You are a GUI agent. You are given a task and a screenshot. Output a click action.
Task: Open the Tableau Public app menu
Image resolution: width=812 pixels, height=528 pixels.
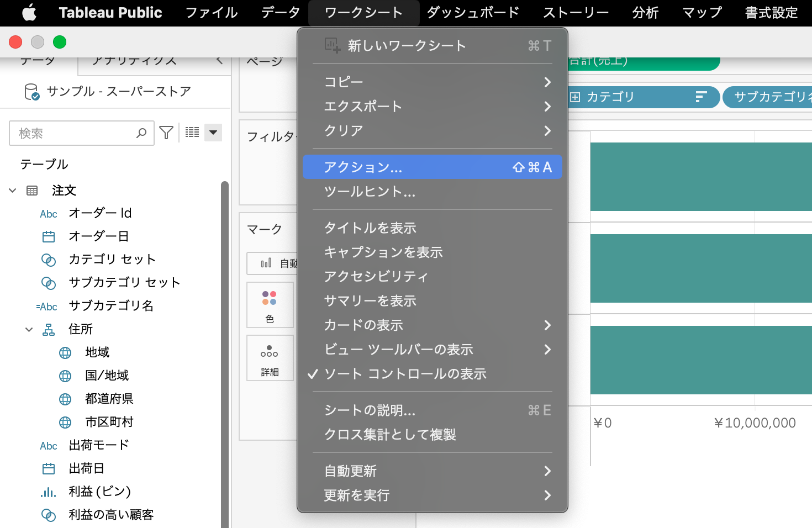click(x=110, y=12)
